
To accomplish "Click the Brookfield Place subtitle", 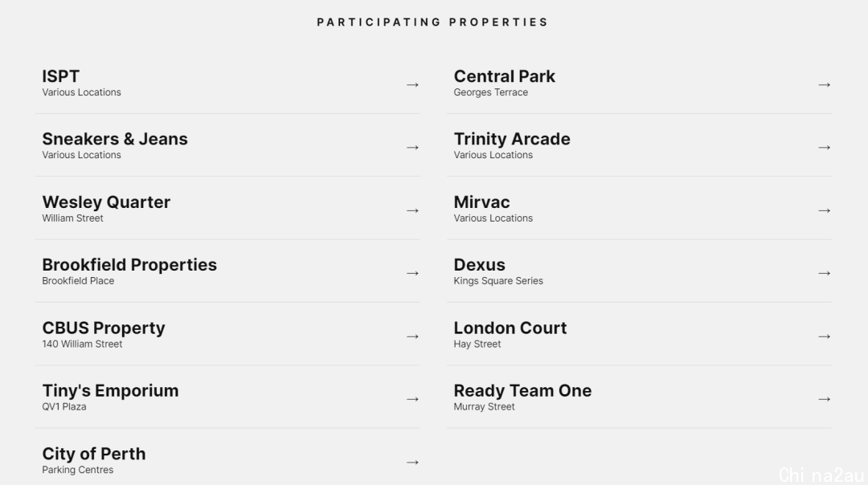I will pyautogui.click(x=78, y=281).
